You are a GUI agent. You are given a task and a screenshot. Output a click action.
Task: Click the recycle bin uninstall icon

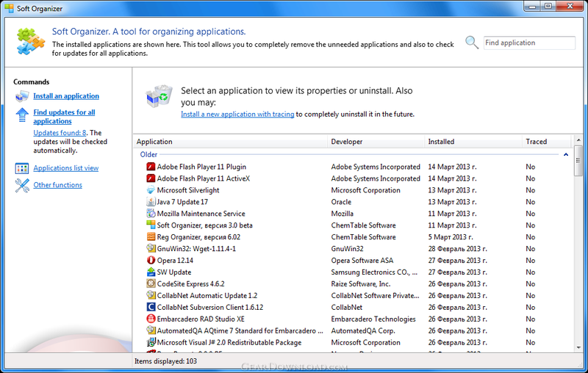[159, 96]
